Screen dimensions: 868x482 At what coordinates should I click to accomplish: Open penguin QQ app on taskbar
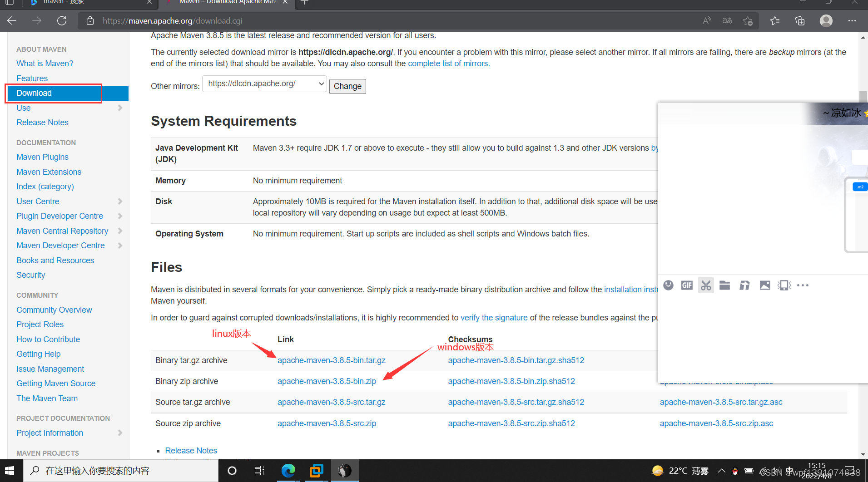click(x=344, y=471)
